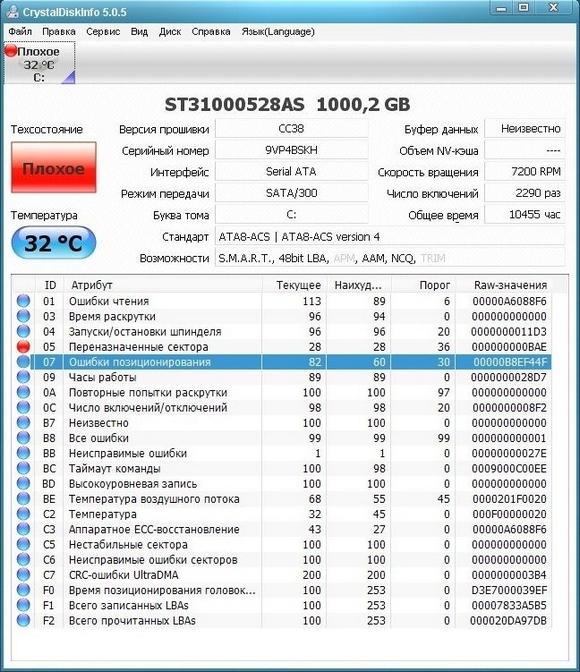Click the status icon for Ошибки чтения
580x672 pixels.
[23, 301]
